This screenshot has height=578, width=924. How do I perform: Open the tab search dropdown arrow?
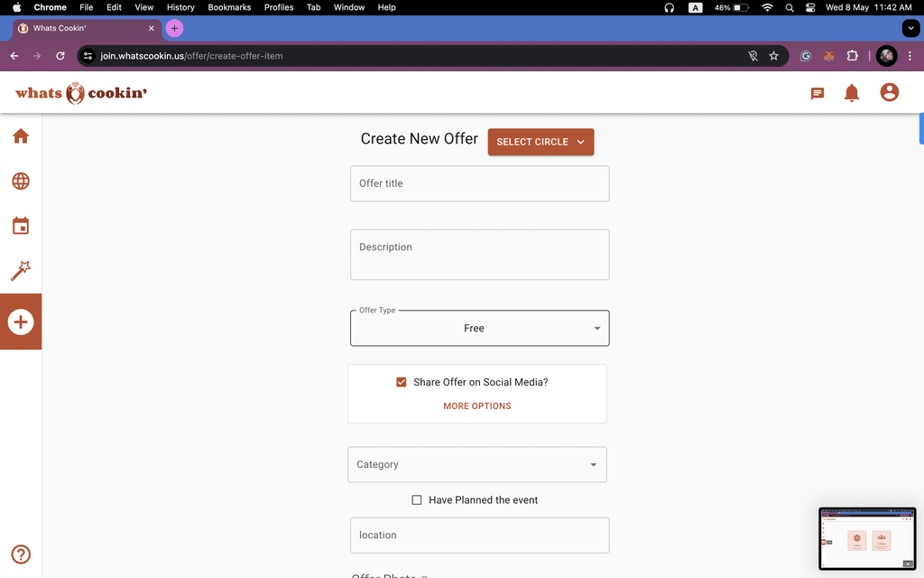tap(910, 28)
